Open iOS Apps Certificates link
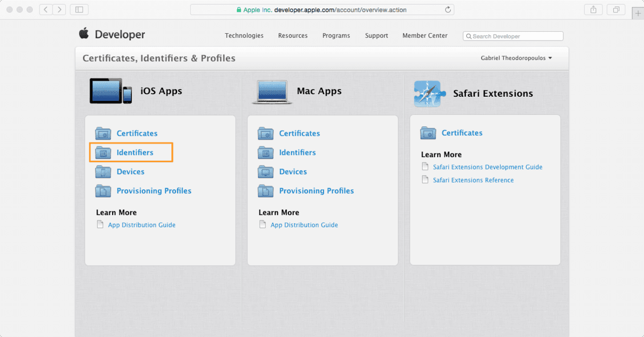 [x=137, y=133]
